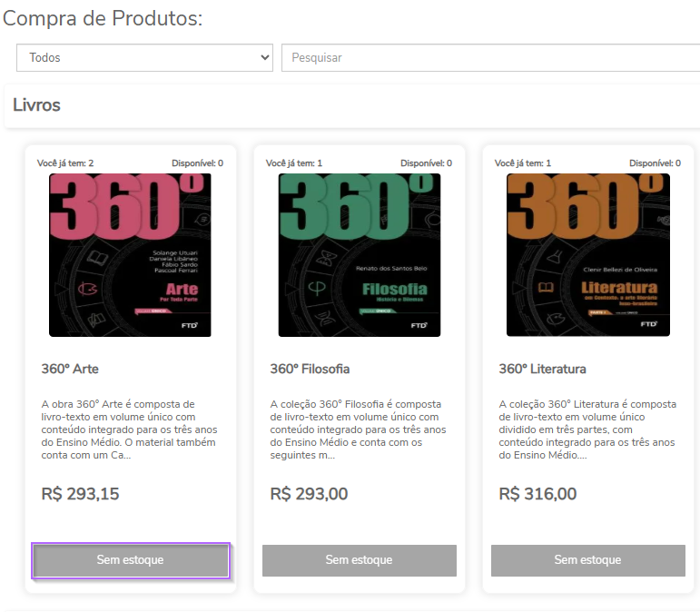Click the 360° Arte product title

click(x=70, y=369)
